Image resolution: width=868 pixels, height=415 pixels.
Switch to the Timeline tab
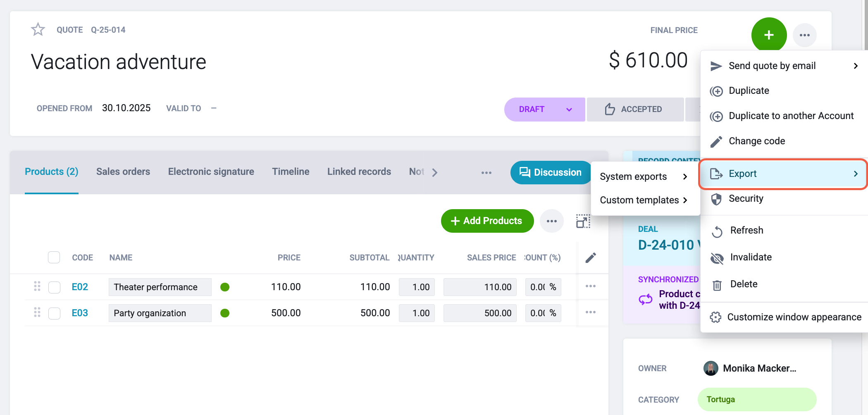pyautogui.click(x=291, y=172)
